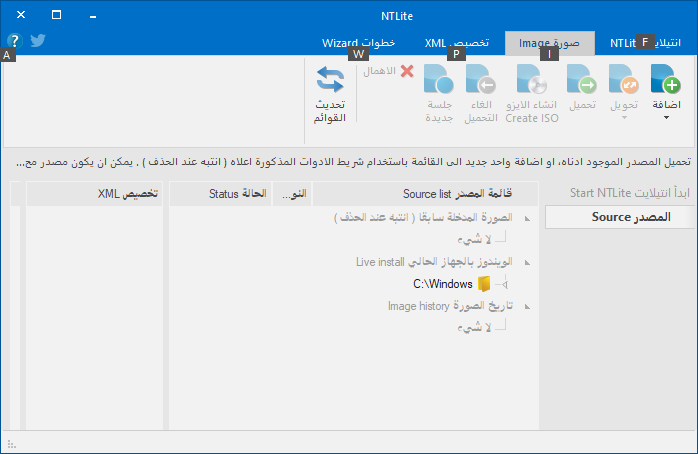Click the Convert (تحويل) icon

(624, 79)
